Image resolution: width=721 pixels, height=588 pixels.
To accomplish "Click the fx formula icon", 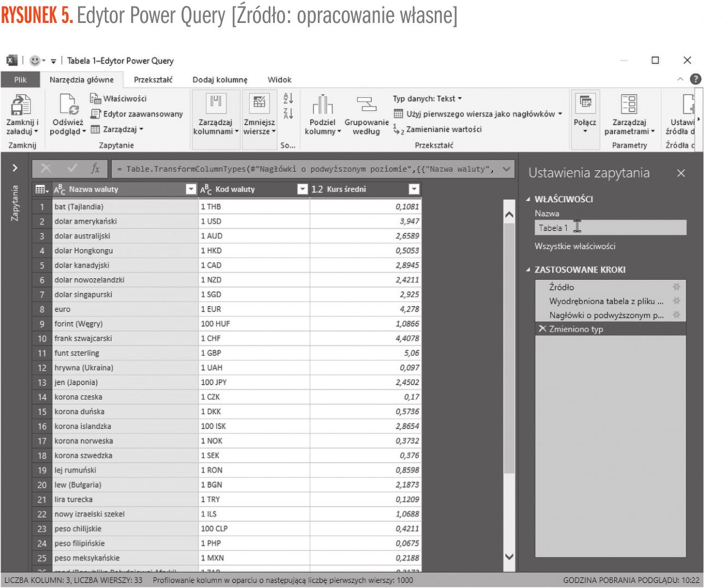I will [96, 168].
